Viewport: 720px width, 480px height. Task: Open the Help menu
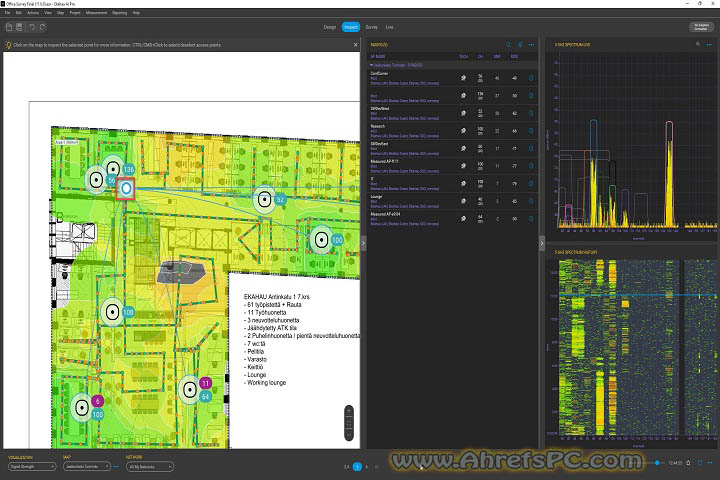[x=136, y=13]
